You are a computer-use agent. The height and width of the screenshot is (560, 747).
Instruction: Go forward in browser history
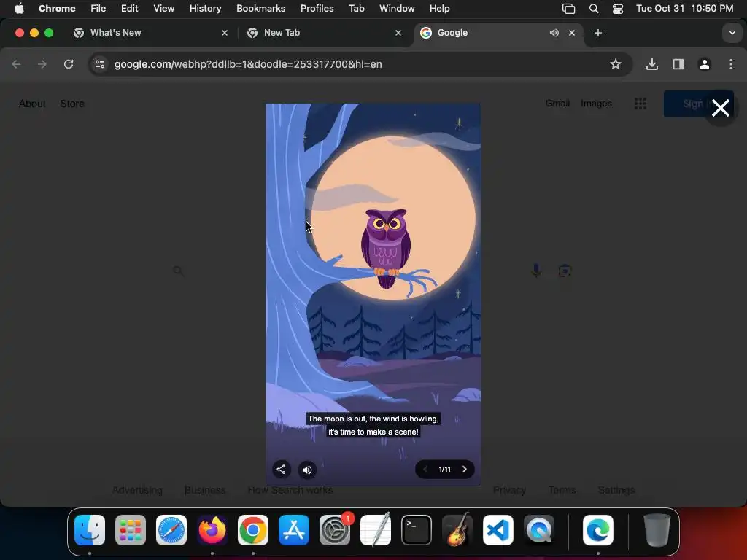[42, 64]
